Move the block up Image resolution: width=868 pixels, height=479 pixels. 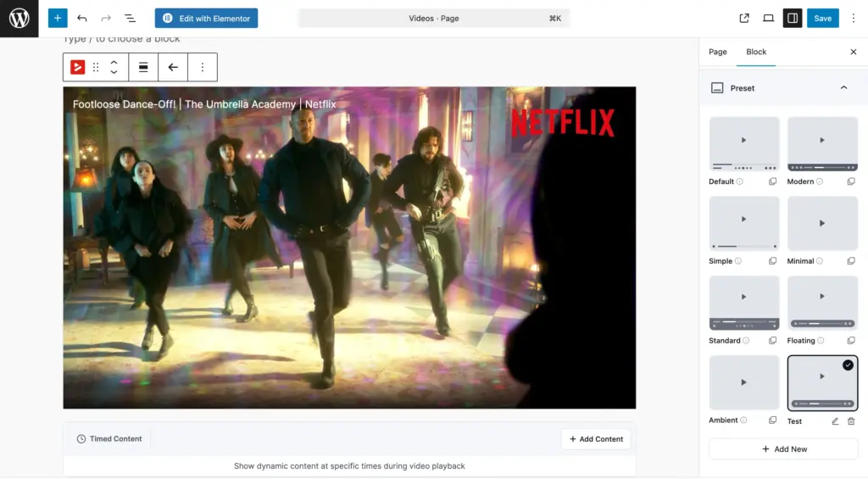point(114,63)
